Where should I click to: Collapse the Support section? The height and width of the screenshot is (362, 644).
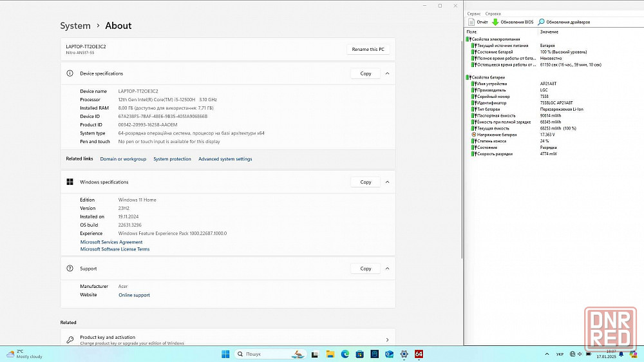387,269
